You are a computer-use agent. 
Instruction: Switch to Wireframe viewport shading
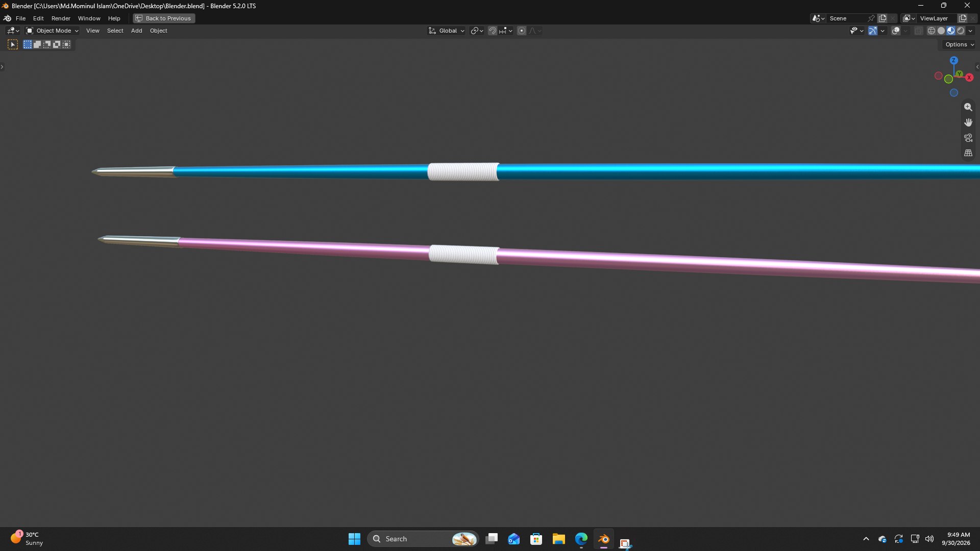[x=932, y=31]
